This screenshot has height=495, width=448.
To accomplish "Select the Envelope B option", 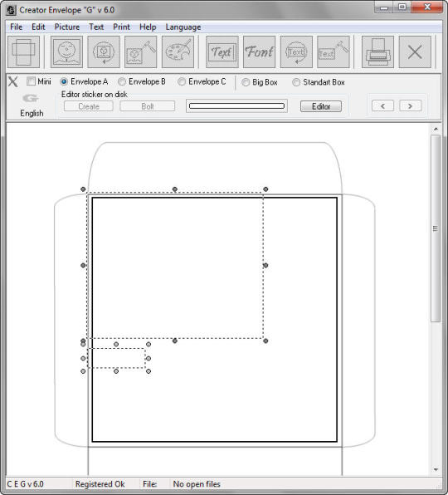I will coord(122,81).
